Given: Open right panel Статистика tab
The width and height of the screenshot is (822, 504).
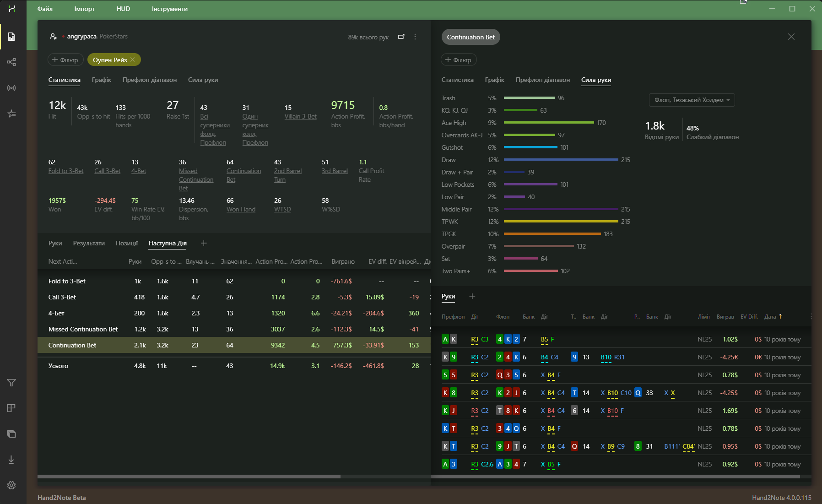Looking at the screenshot, I should 458,80.
